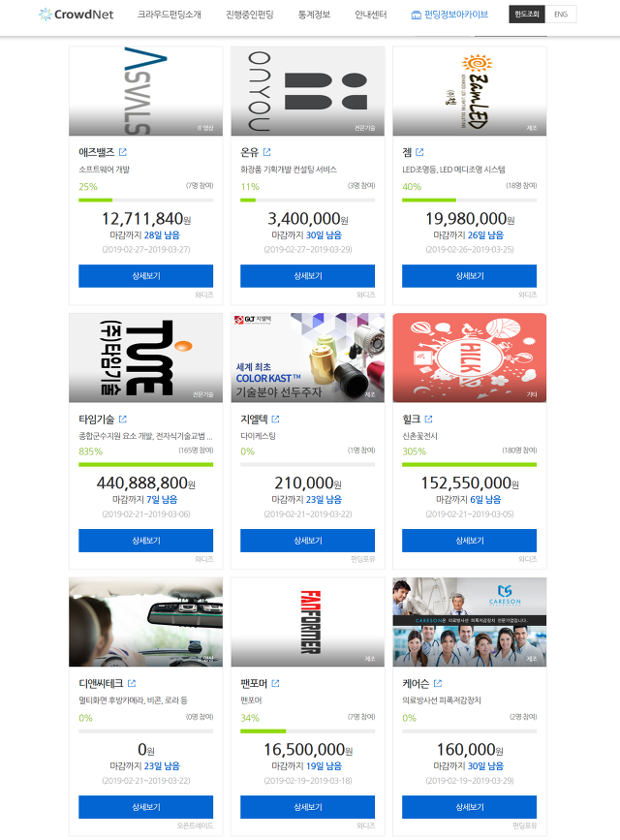
Task: Click the archive icon beside 펀딩정보아카이브
Action: point(416,15)
